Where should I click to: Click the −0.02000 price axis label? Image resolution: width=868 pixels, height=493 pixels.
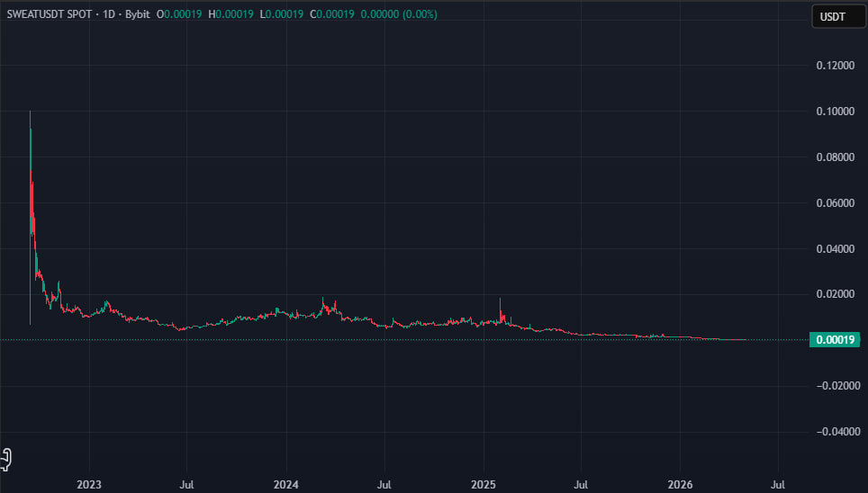[838, 386]
